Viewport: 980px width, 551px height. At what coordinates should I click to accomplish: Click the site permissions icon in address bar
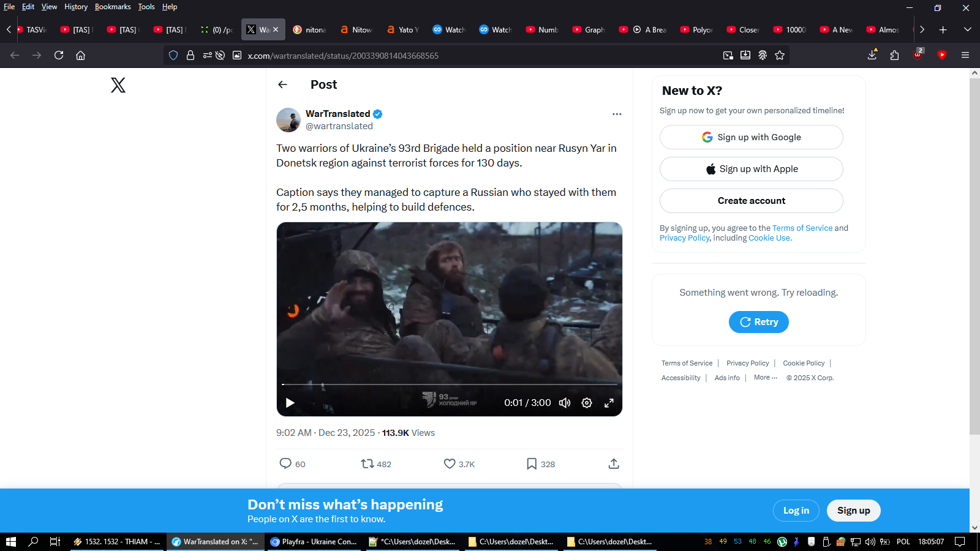208,55
